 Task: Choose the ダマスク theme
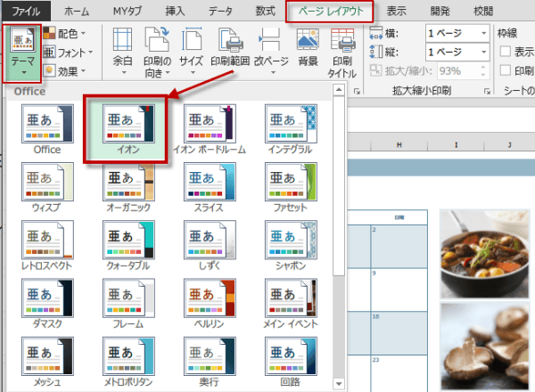point(47,304)
